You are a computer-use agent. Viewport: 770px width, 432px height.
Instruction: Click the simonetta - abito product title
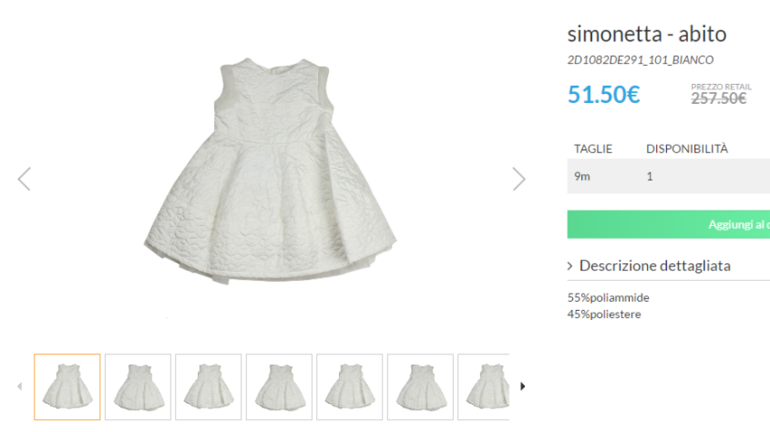pos(646,34)
